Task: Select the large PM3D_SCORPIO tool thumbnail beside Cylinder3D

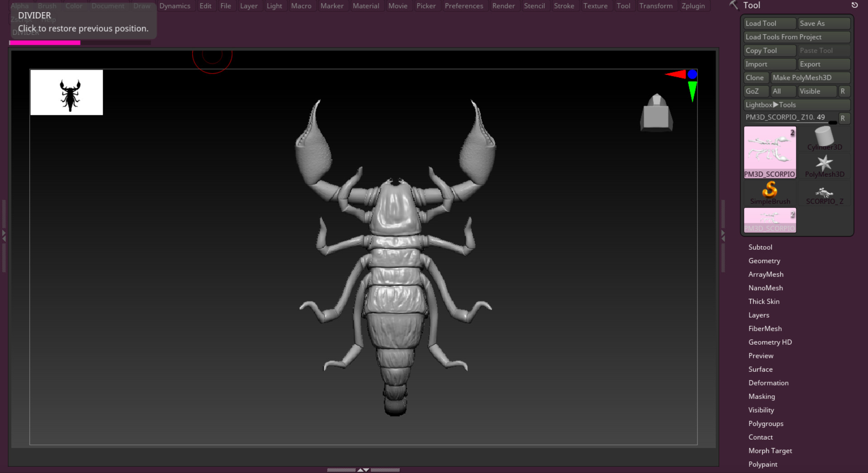Action: pyautogui.click(x=770, y=152)
